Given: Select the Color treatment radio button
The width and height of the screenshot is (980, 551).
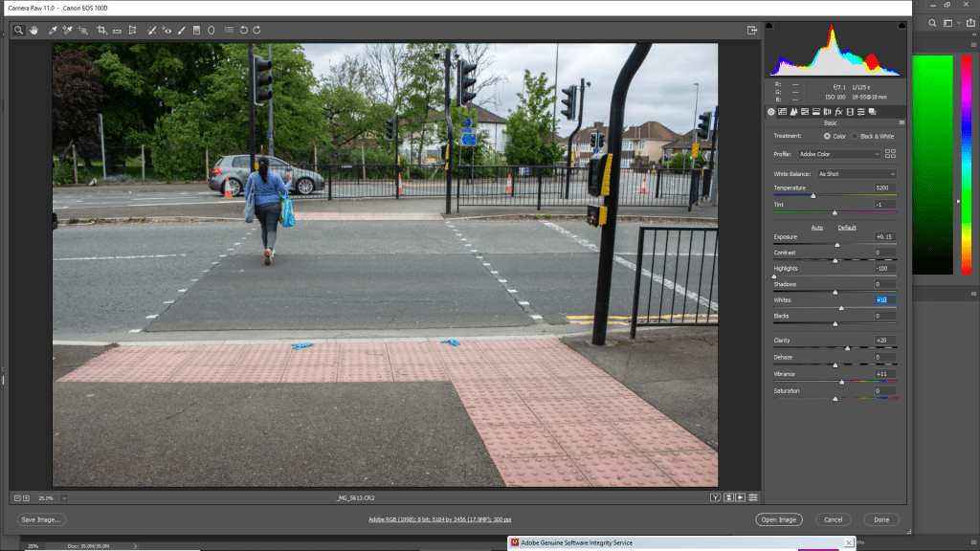Looking at the screenshot, I should point(827,136).
